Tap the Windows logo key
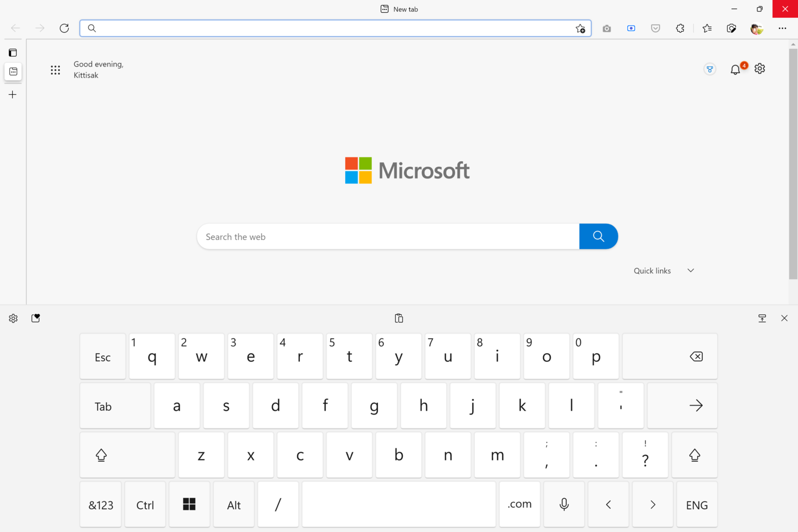The height and width of the screenshot is (532, 798). (190, 504)
